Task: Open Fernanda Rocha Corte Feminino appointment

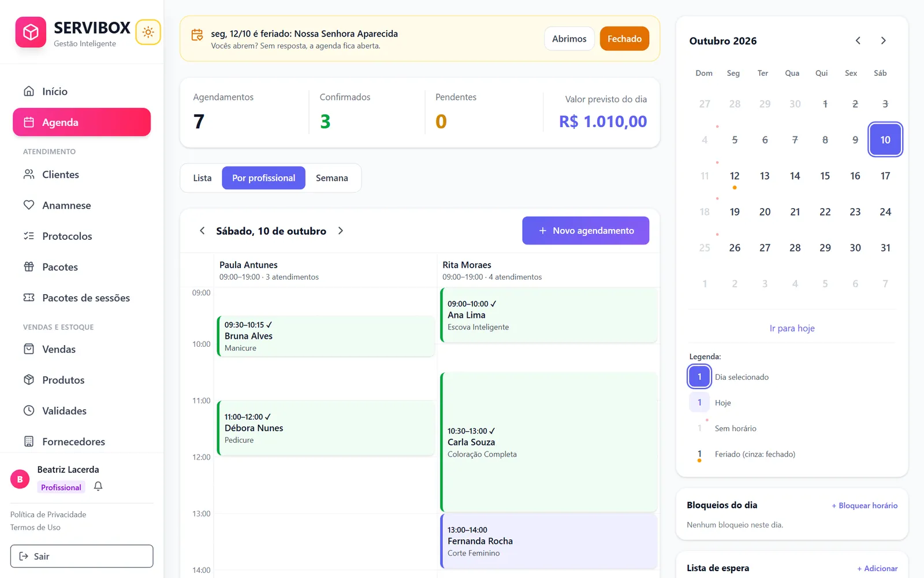Action: click(549, 541)
